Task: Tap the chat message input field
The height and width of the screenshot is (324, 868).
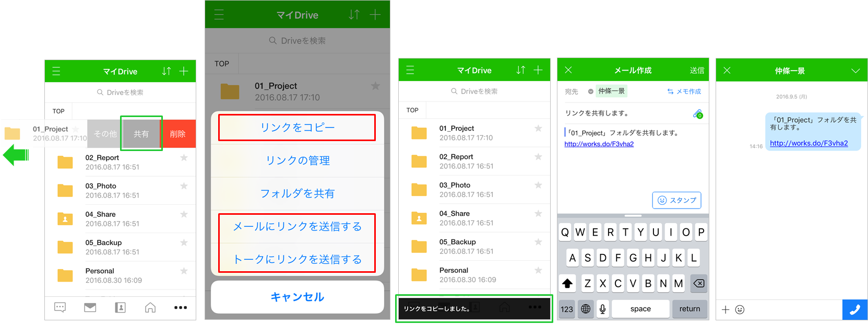Action: (793, 310)
